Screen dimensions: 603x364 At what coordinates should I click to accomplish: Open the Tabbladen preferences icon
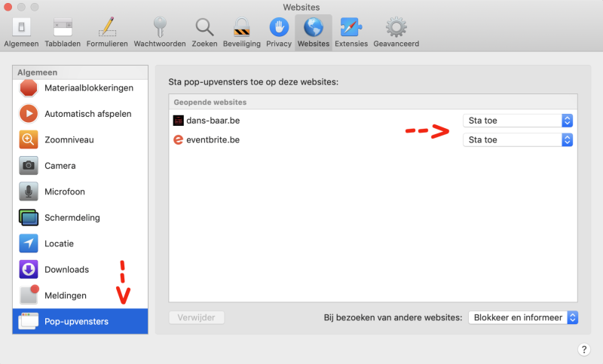pyautogui.click(x=63, y=27)
